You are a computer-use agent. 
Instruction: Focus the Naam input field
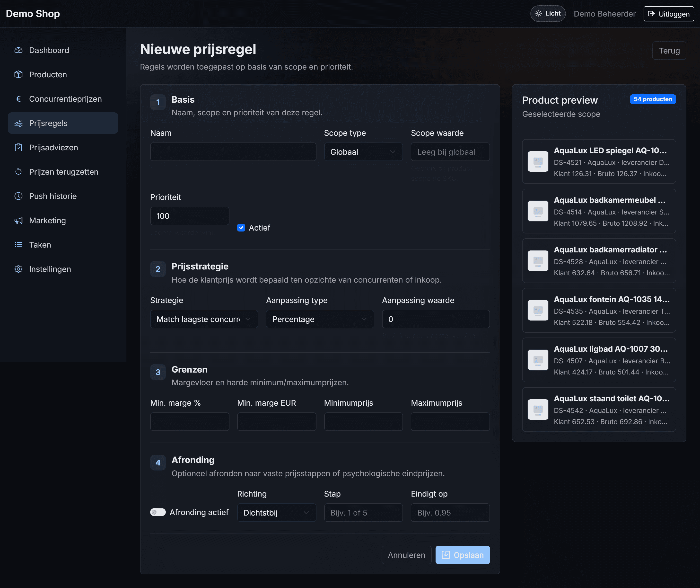tap(233, 152)
